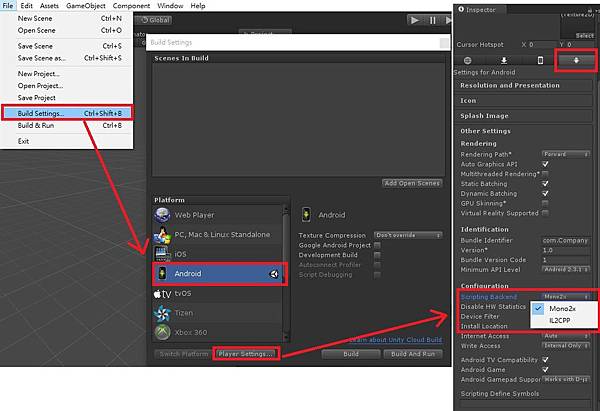Image resolution: width=600 pixels, height=411 pixels.
Task: Select the Tizen platform icon
Action: coord(162,313)
